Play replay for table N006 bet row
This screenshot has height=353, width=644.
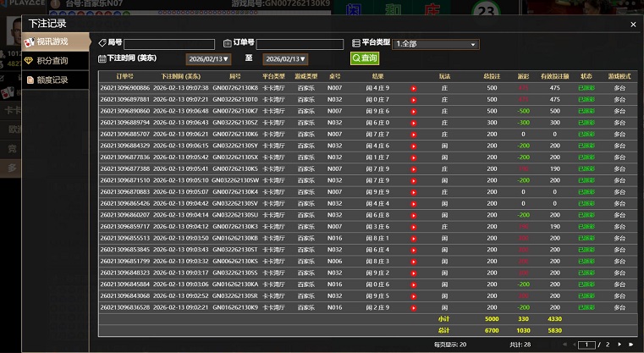click(414, 261)
